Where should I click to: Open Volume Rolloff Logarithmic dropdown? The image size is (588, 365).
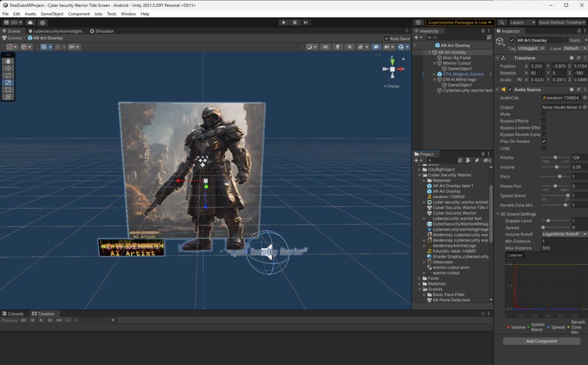564,234
